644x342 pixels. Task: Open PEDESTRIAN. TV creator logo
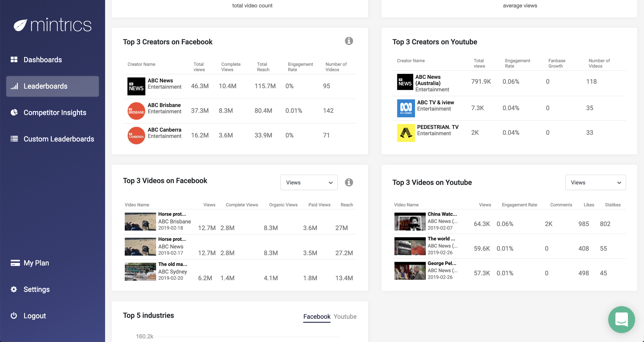406,133
